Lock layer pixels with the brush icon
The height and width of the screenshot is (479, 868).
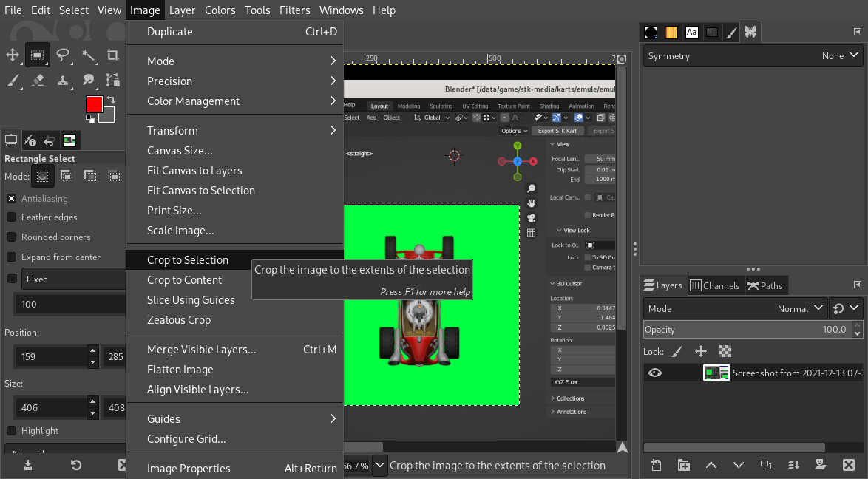pos(677,352)
